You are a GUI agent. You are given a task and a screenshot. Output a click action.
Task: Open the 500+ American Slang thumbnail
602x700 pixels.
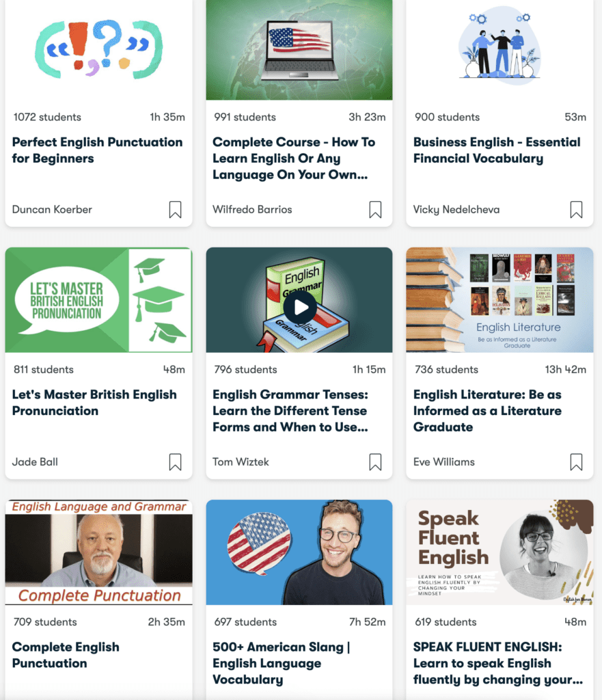pos(299,552)
